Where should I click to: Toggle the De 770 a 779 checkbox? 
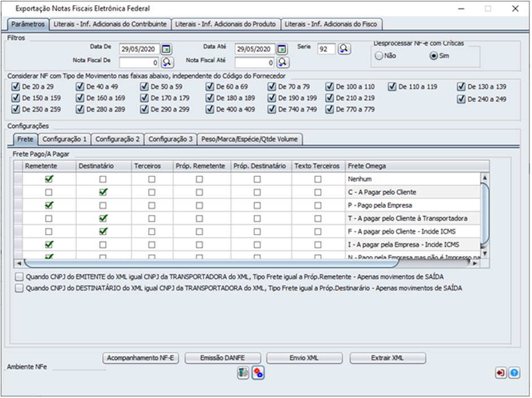coord(330,109)
